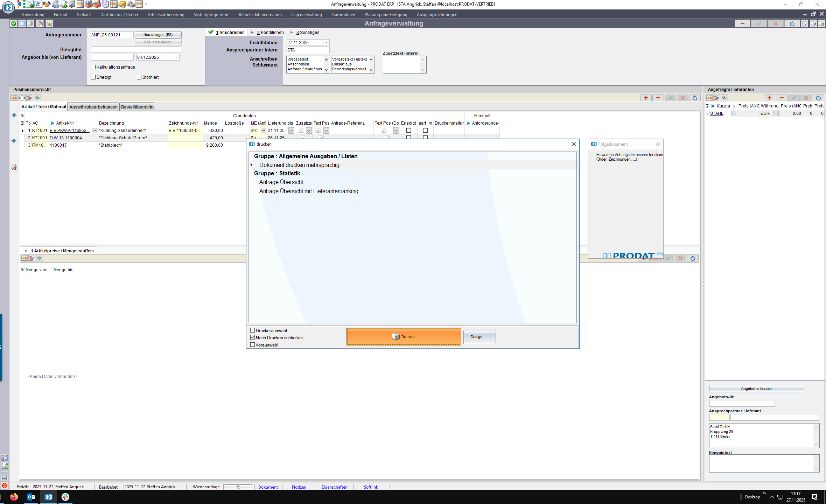Click the magic wand icon under menu
This screenshot has width=826, height=504.
tap(49, 23)
